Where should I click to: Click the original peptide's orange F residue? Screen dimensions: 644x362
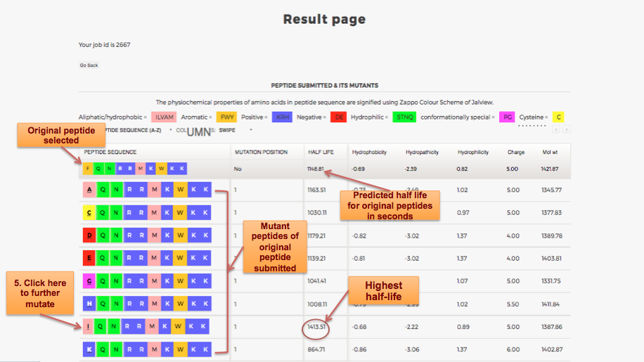[x=88, y=169]
